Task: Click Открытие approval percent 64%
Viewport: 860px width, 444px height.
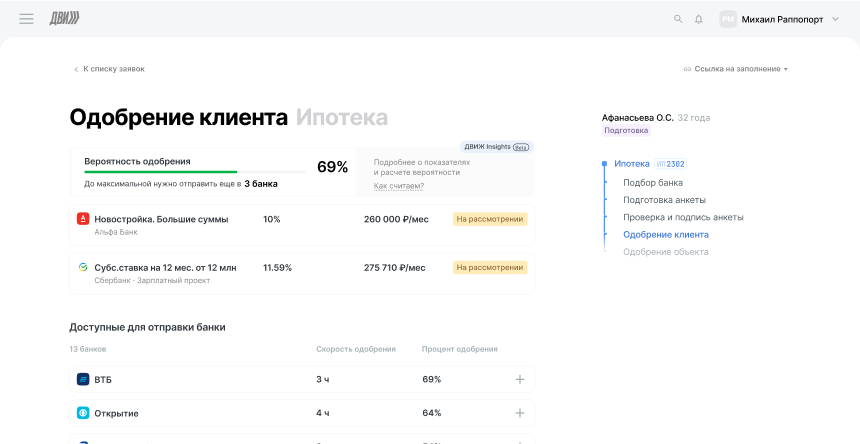Action: click(x=432, y=413)
